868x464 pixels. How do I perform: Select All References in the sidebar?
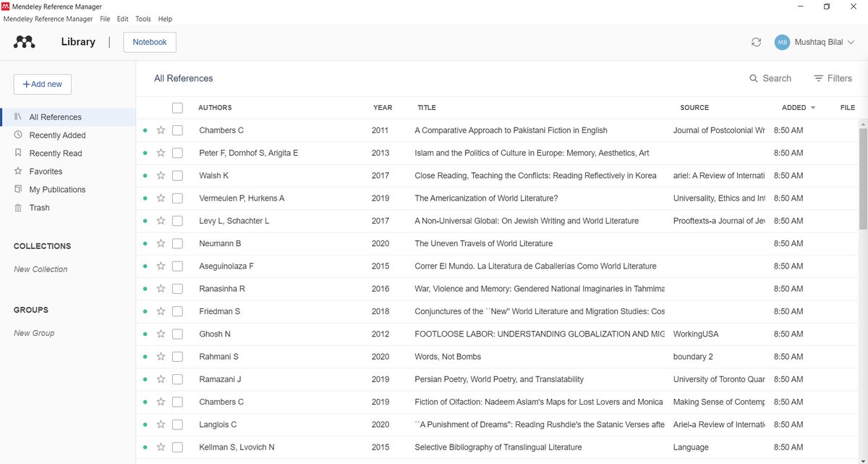click(68, 117)
